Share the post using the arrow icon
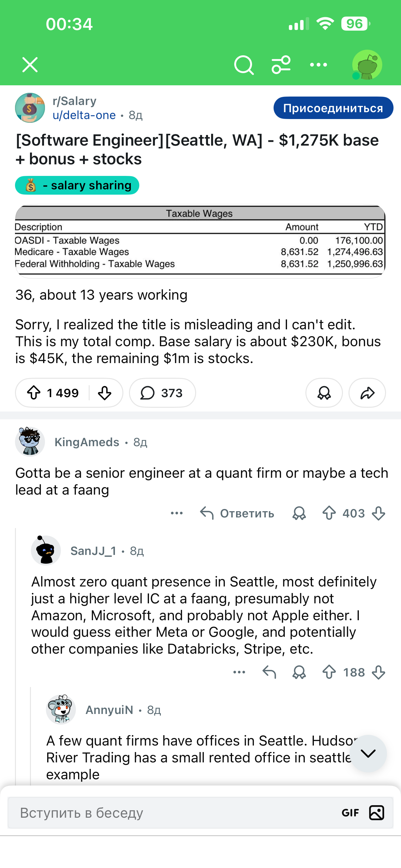Screen dimensions: 401x868 tap(367, 393)
